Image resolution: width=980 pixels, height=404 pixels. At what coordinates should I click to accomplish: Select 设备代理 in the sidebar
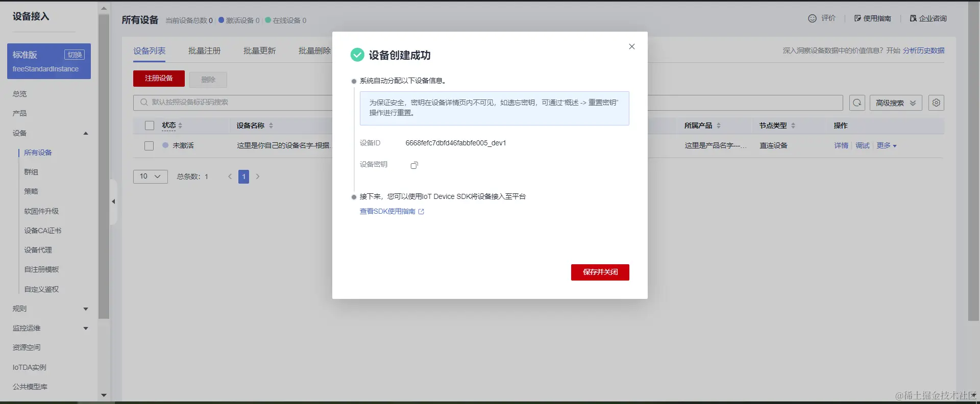[x=38, y=250]
